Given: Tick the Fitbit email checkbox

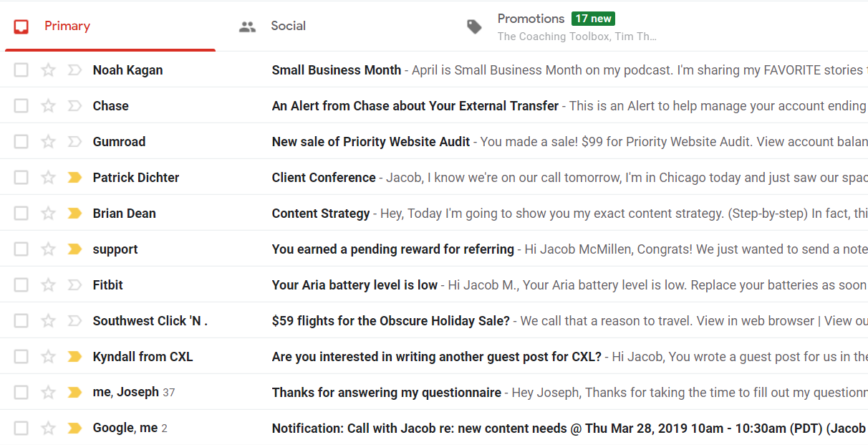Looking at the screenshot, I should click(x=21, y=285).
